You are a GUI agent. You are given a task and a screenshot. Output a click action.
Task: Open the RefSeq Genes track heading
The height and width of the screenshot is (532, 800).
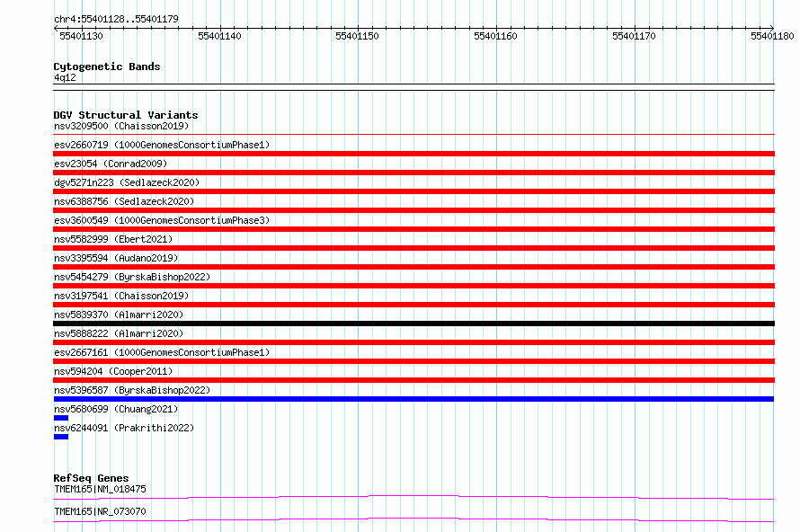point(91,478)
